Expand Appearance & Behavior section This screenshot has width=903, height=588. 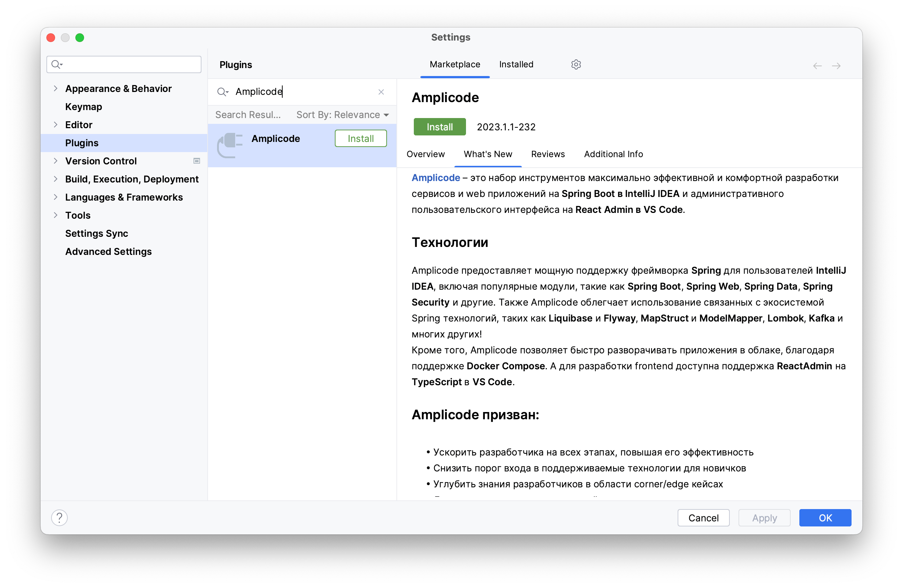click(x=55, y=88)
